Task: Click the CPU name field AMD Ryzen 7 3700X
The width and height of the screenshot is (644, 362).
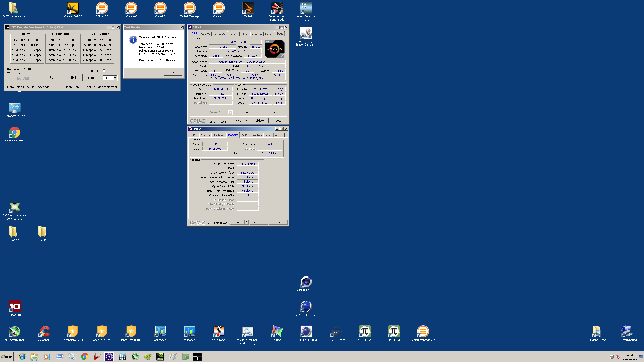Action: (x=235, y=42)
